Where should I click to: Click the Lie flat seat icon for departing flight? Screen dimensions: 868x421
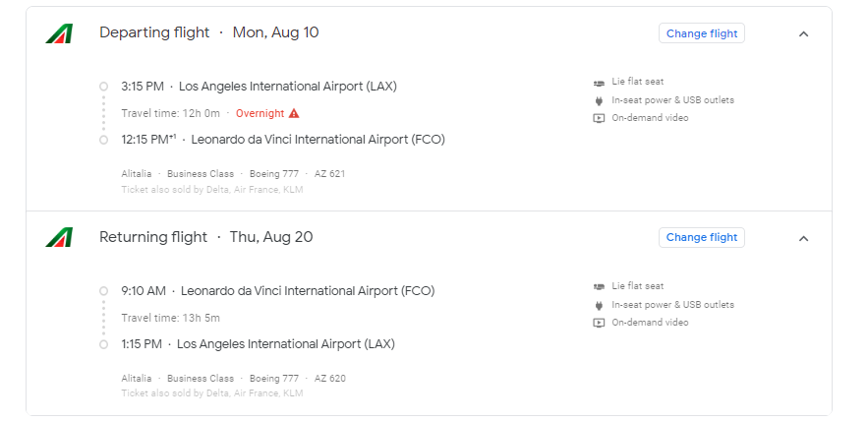[599, 83]
